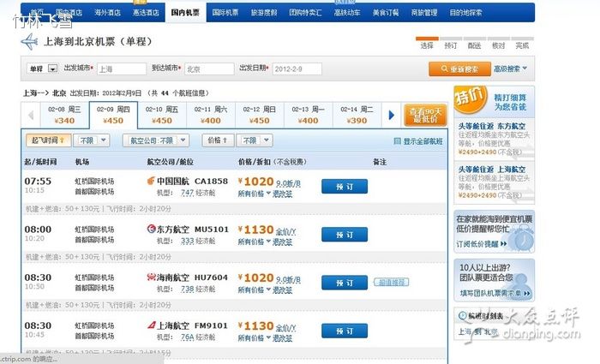This screenshot has width=600, height=364.
Task: Sort flights by 起飞时间 departure time
Action: 47,140
